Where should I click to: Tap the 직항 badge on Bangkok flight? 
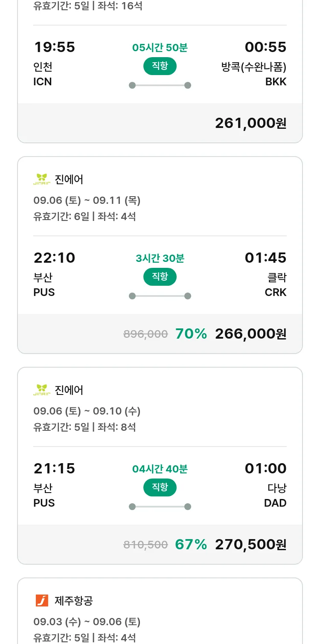pyautogui.click(x=160, y=66)
